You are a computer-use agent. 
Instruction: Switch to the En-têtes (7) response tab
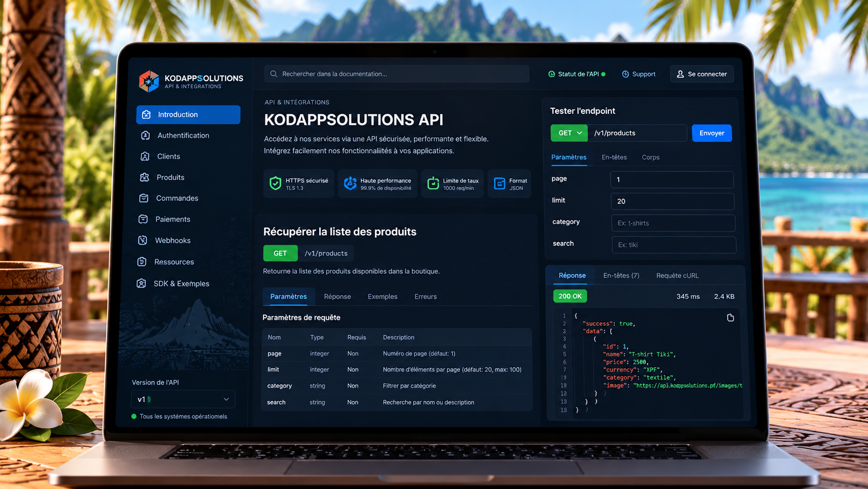(x=621, y=275)
